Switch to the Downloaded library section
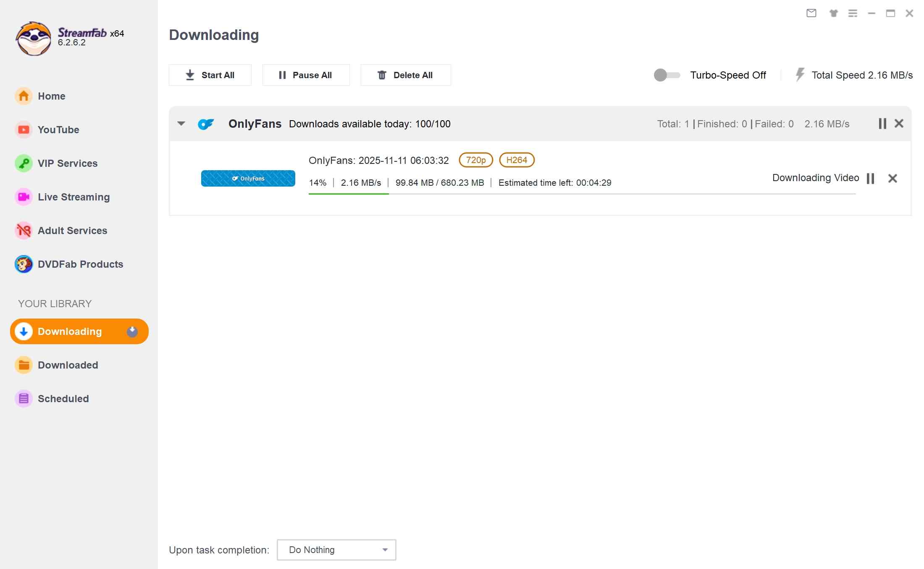Image resolution: width=924 pixels, height=569 pixels. click(x=68, y=365)
